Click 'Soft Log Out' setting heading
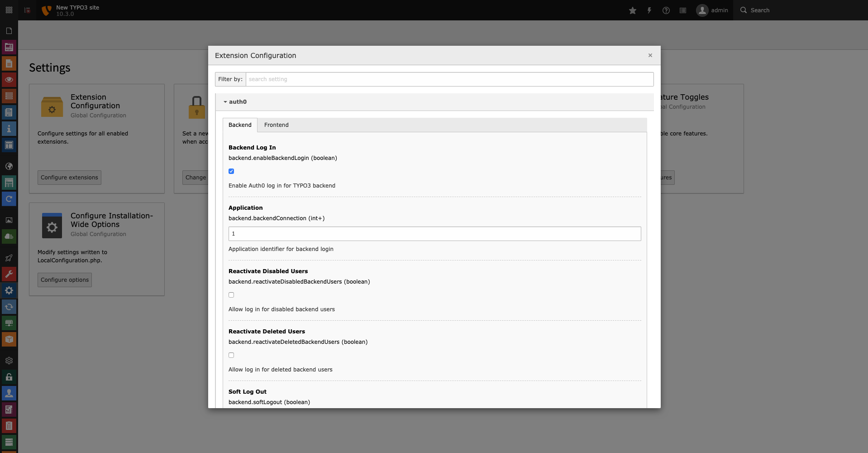 click(x=248, y=392)
